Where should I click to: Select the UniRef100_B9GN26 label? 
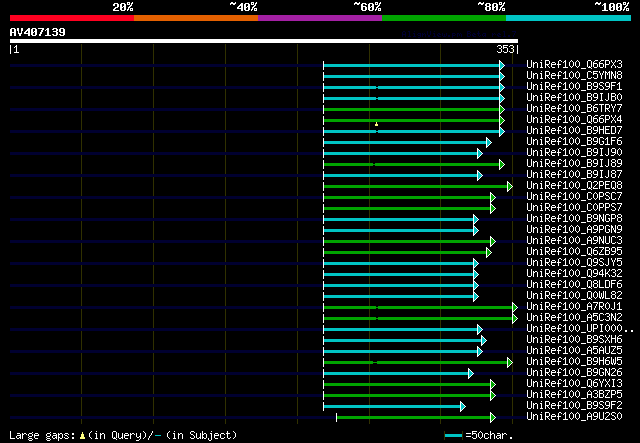tap(574, 373)
